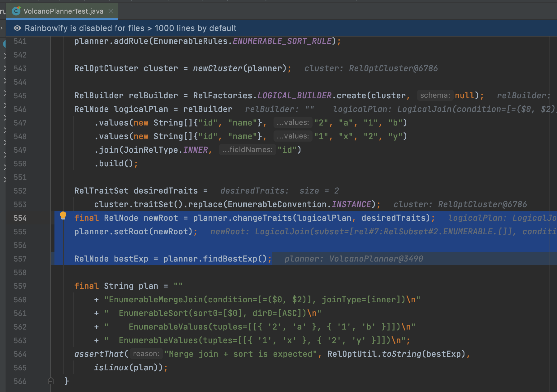Click the '...fieldNames:' hint on line 549
This screenshot has height=392, width=557.
[x=247, y=150]
